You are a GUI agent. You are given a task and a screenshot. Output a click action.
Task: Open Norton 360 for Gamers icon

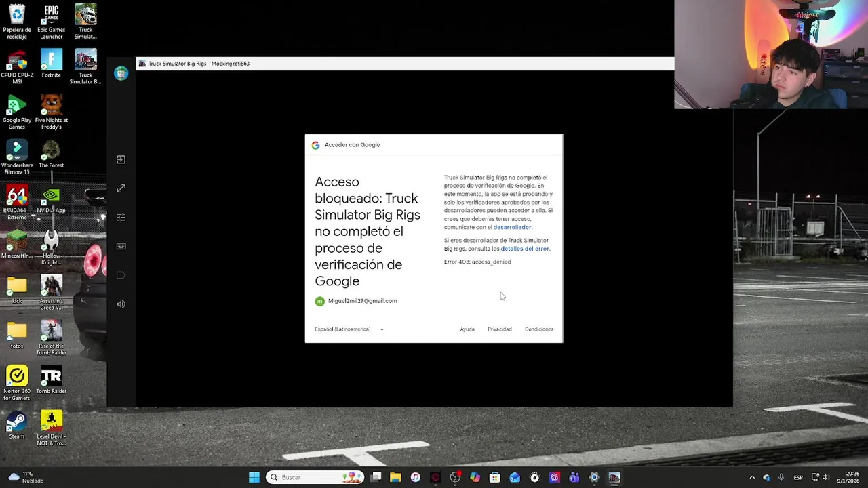17,383
